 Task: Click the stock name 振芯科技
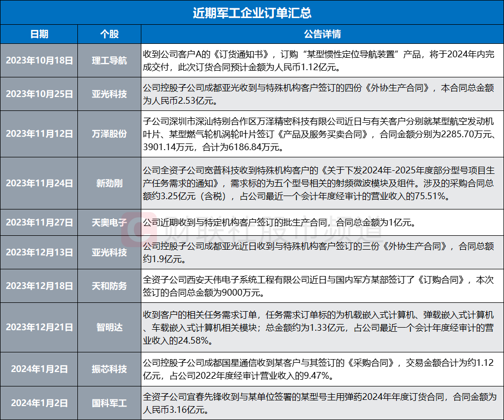[x=109, y=366]
